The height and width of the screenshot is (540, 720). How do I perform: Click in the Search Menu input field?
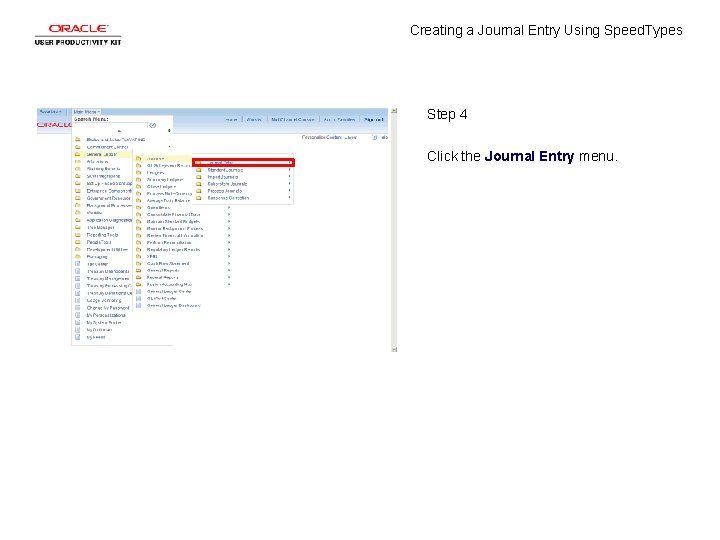110,125
